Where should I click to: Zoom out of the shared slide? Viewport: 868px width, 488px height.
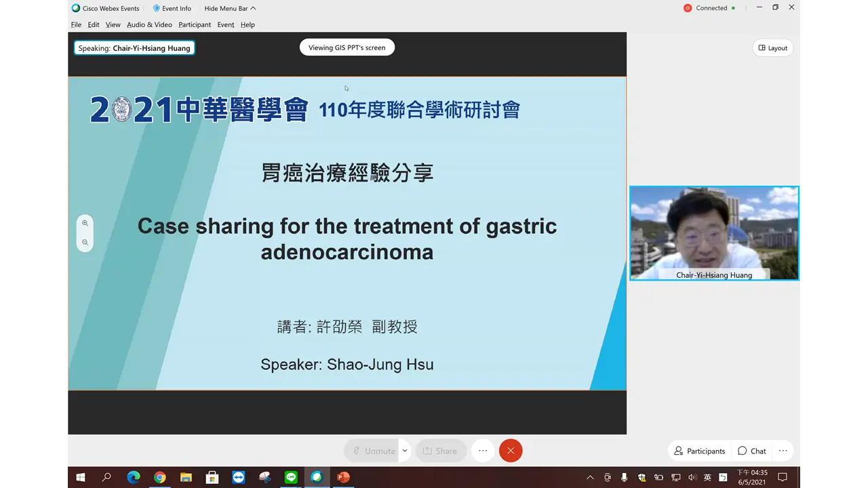coord(85,242)
